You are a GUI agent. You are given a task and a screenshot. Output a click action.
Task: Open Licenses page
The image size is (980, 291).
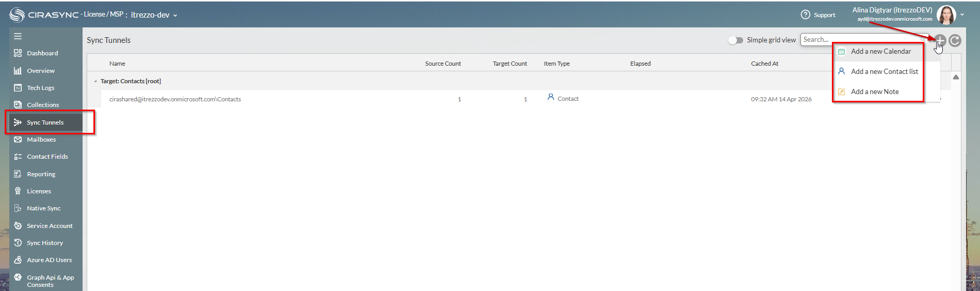pyautogui.click(x=39, y=191)
